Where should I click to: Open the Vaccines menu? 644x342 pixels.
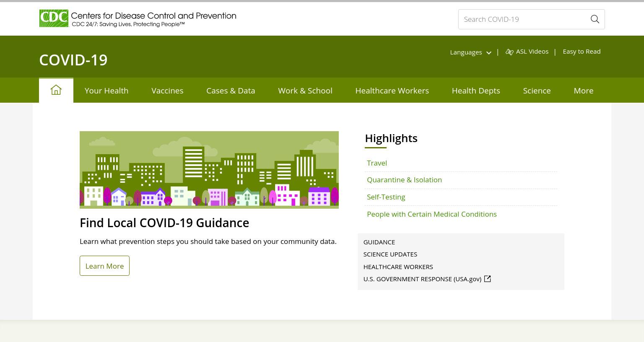pyautogui.click(x=167, y=91)
